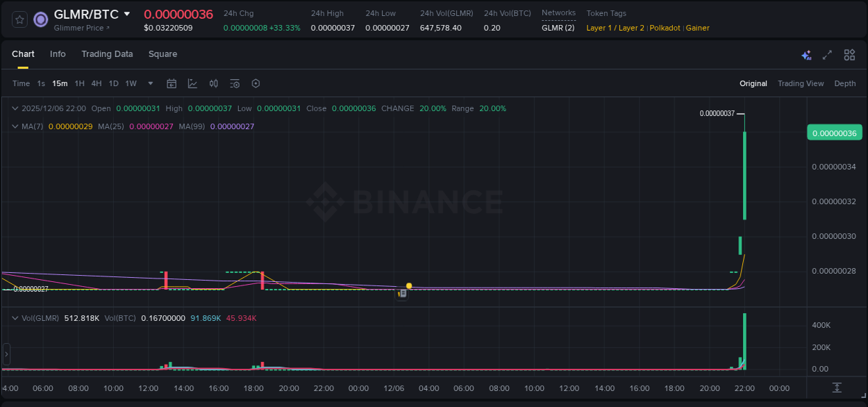Open the extra timeframe dropdown beside 1W
Viewport: 868px width, 407px height.
[150, 83]
